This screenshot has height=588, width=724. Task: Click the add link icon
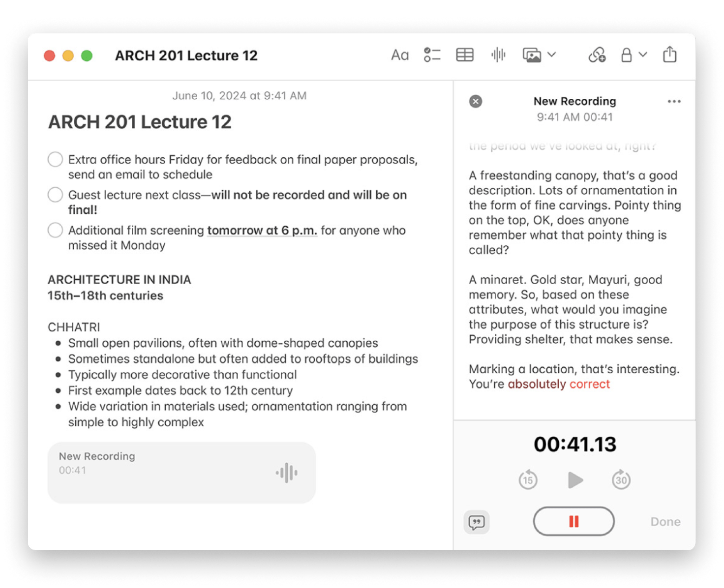coord(597,55)
